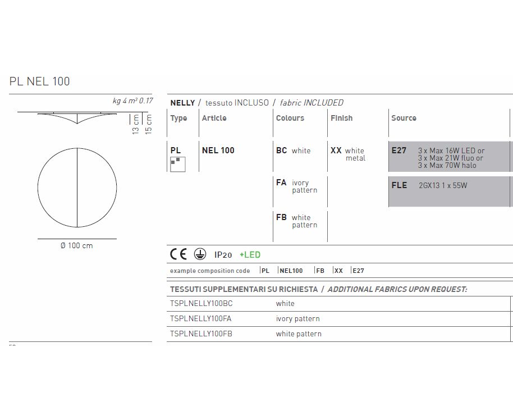
Task: Click the green +LED label
Action: [250, 255]
